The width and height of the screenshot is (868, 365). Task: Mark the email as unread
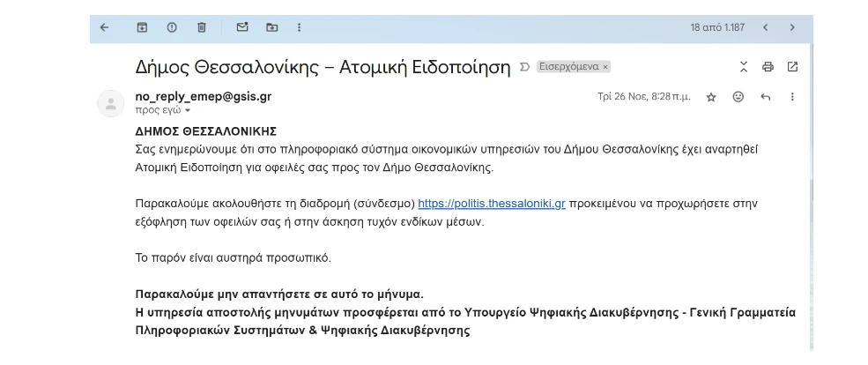click(242, 27)
